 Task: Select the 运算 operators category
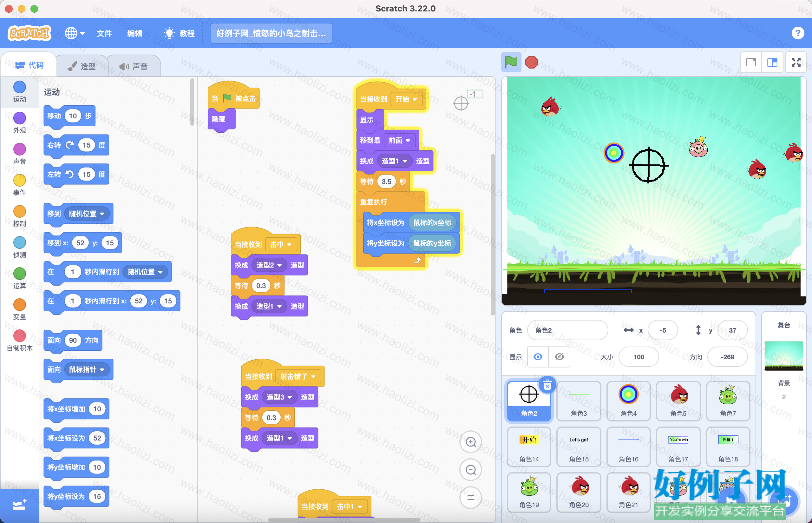tap(20, 279)
